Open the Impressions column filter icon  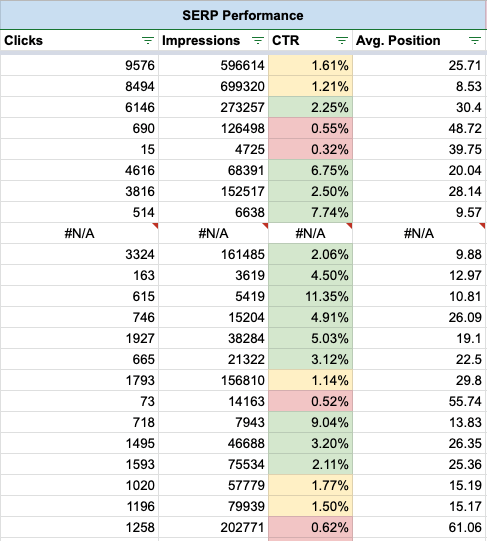[x=258, y=41]
